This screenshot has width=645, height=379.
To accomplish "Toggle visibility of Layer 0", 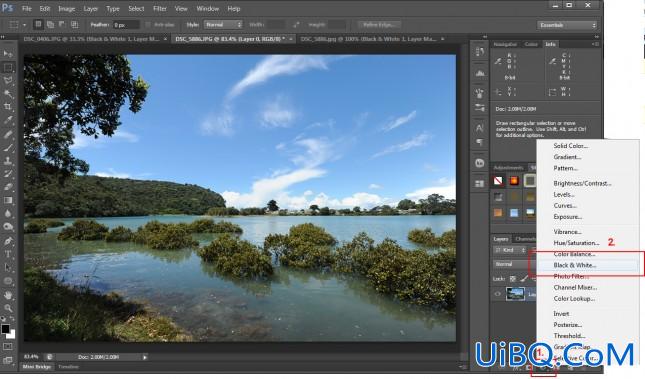I will coord(497,294).
